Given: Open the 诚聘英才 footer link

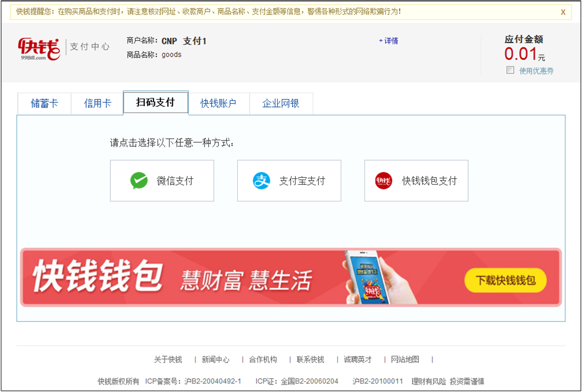Looking at the screenshot, I should [357, 359].
